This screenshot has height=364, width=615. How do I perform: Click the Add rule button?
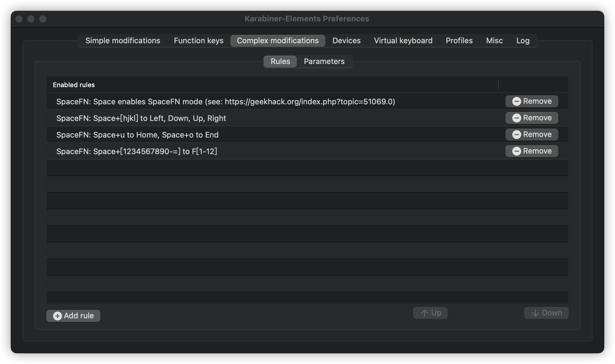73,316
